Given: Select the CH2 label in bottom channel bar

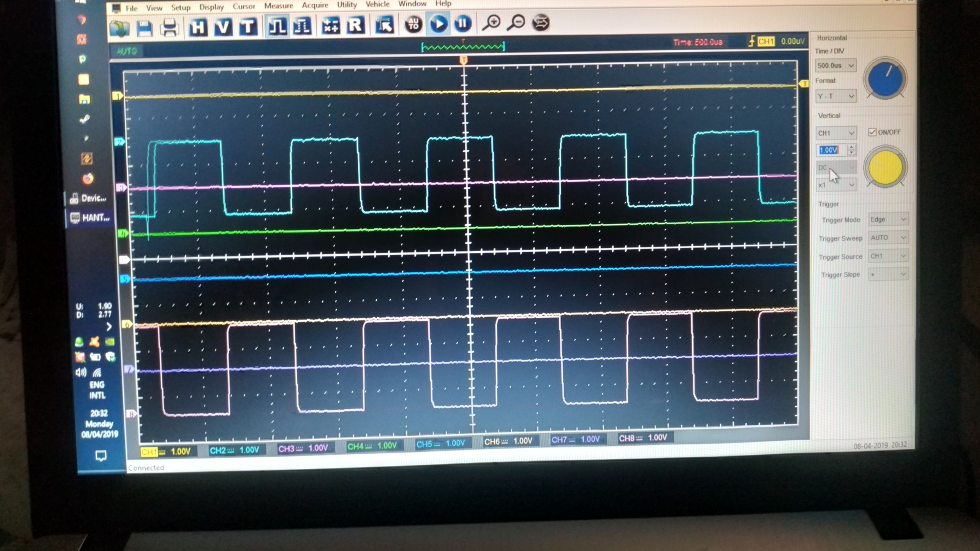Looking at the screenshot, I should point(217,450).
